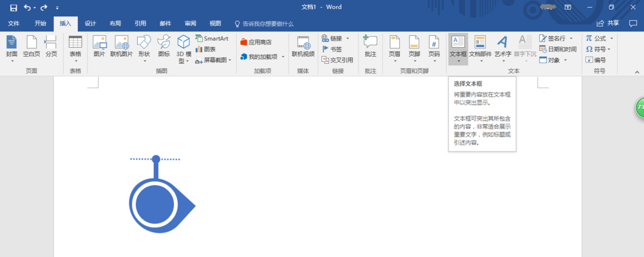
Task: Open the 页脚 footer gallery
Action: (414, 49)
